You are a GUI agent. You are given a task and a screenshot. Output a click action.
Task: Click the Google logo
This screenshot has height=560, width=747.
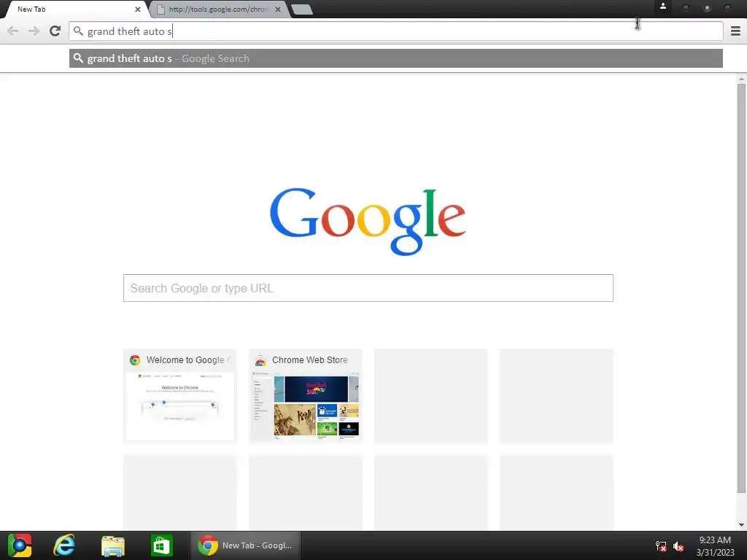368,222
